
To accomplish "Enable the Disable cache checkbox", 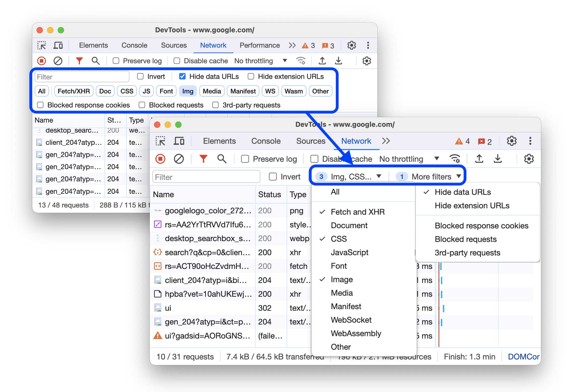I will [x=313, y=159].
